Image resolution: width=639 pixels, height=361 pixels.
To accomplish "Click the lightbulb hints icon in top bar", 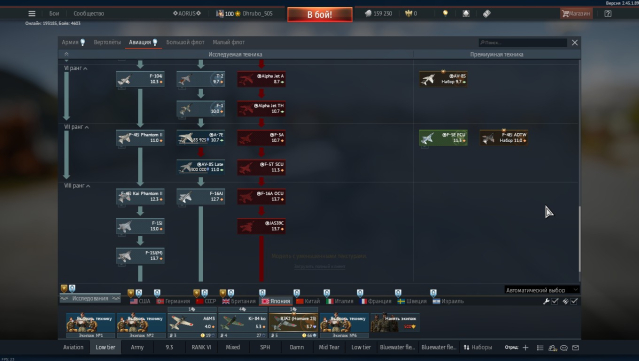I will 445,13.
